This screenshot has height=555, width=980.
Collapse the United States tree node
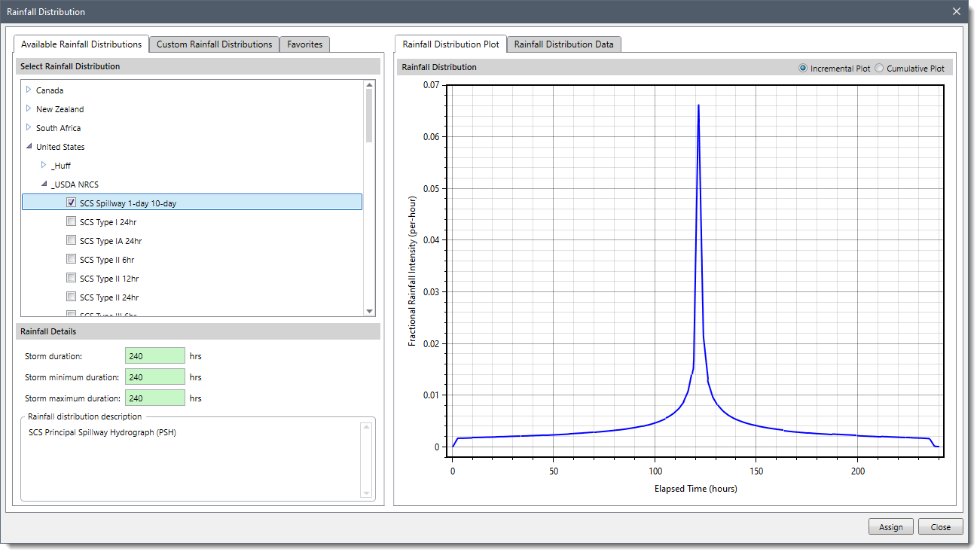[28, 146]
